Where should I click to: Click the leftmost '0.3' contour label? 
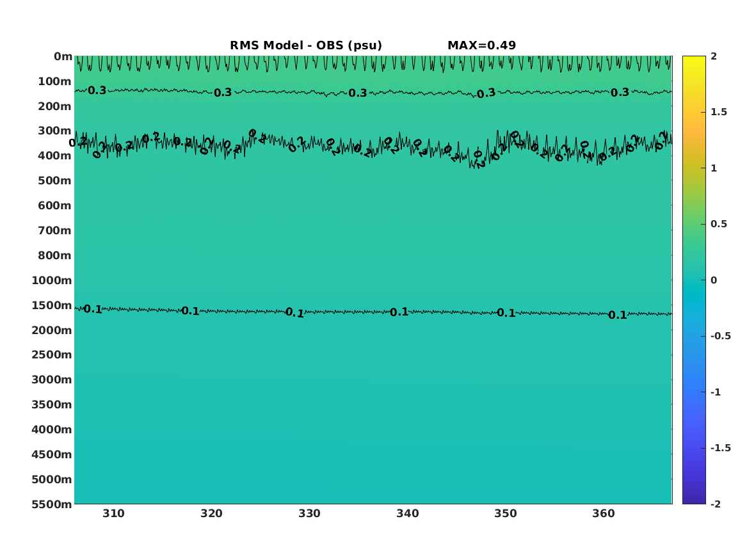pos(97,90)
